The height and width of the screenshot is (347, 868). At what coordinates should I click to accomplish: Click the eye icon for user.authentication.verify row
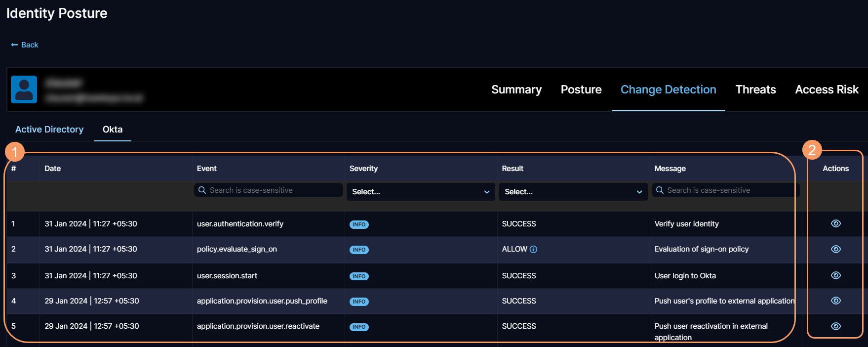[835, 223]
